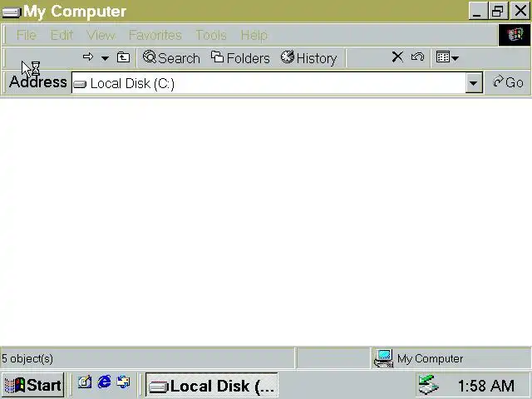
Task: Open the Edit menu
Action: coord(62,35)
